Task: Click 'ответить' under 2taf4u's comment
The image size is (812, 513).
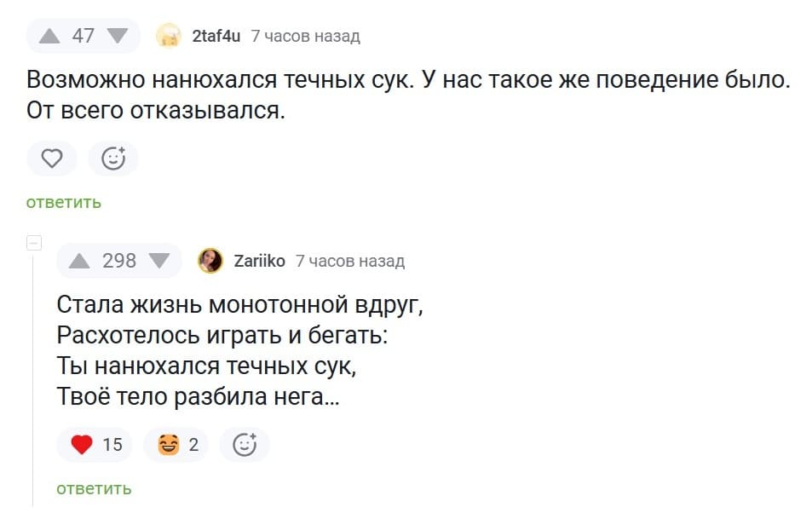Action: pyautogui.click(x=64, y=202)
